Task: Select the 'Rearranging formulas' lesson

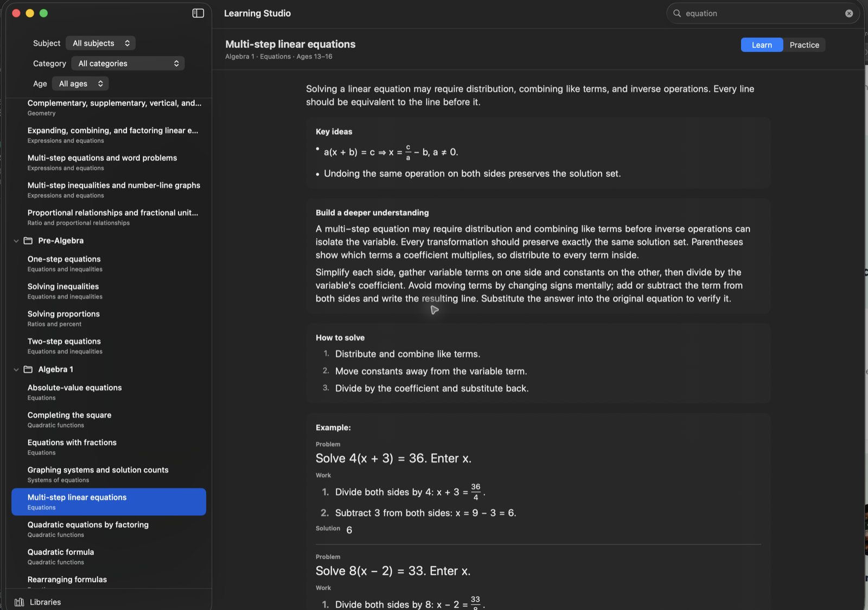Action: (108, 581)
